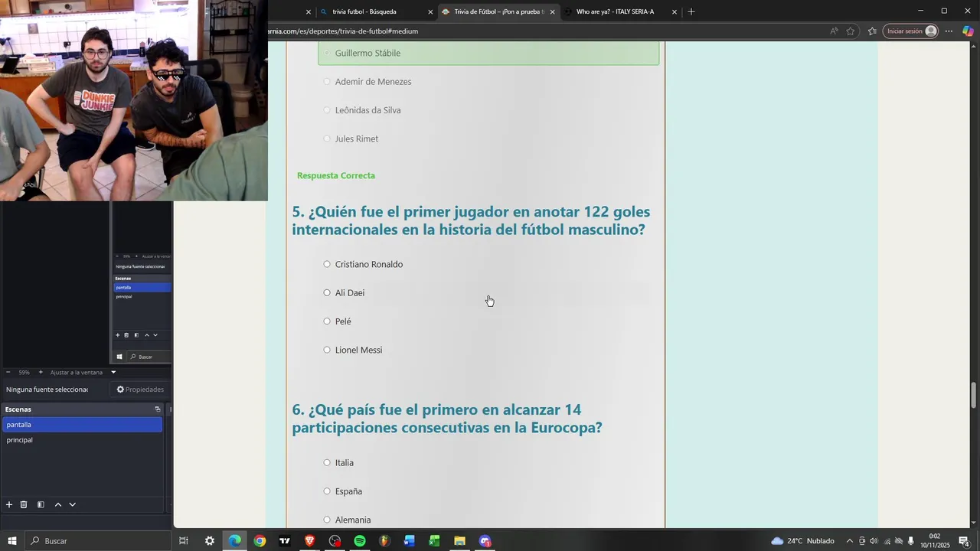Open Settings gear on the taskbar
The width and height of the screenshot is (980, 551).
pyautogui.click(x=209, y=541)
